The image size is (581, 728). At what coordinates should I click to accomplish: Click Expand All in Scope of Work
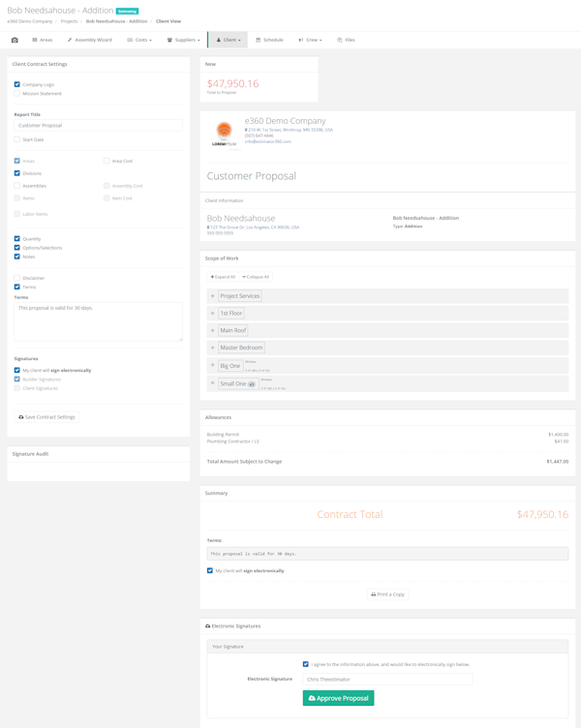pos(223,277)
